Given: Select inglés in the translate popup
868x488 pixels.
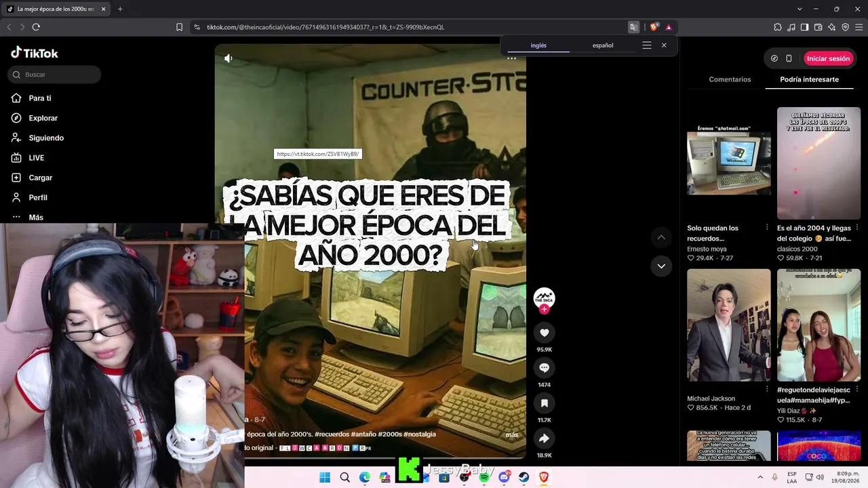Looking at the screenshot, I should [538, 45].
